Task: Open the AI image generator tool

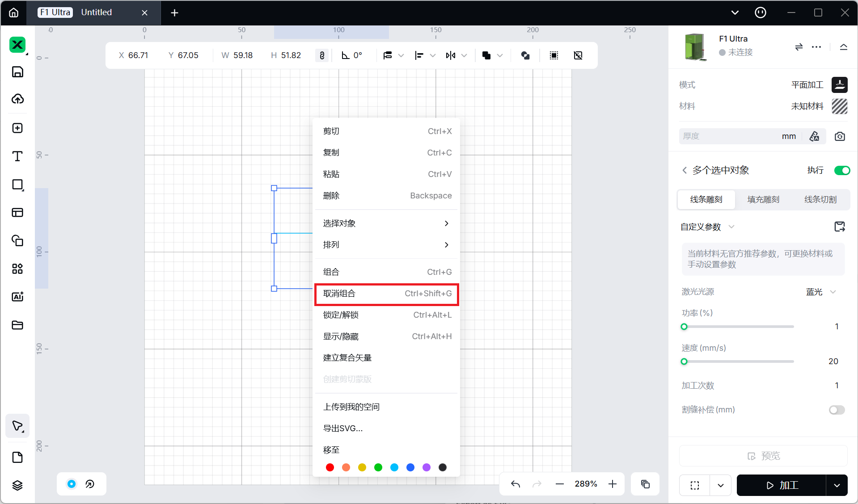Action: (17, 297)
